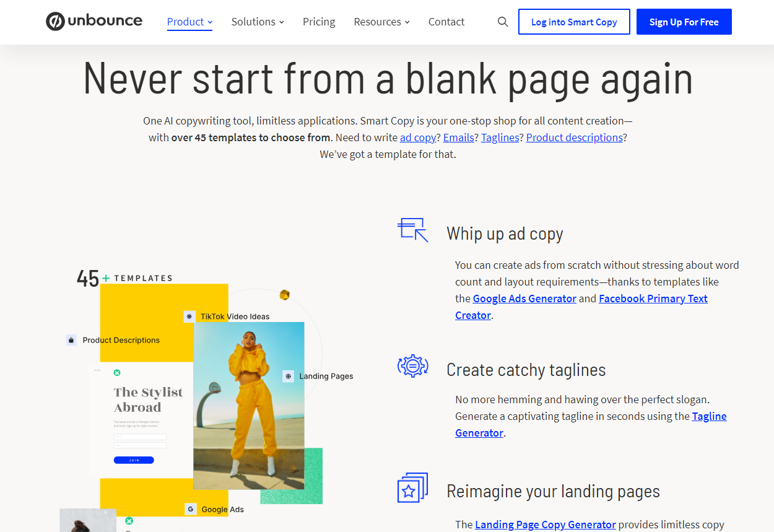Follow the Product descriptions link

click(x=575, y=137)
